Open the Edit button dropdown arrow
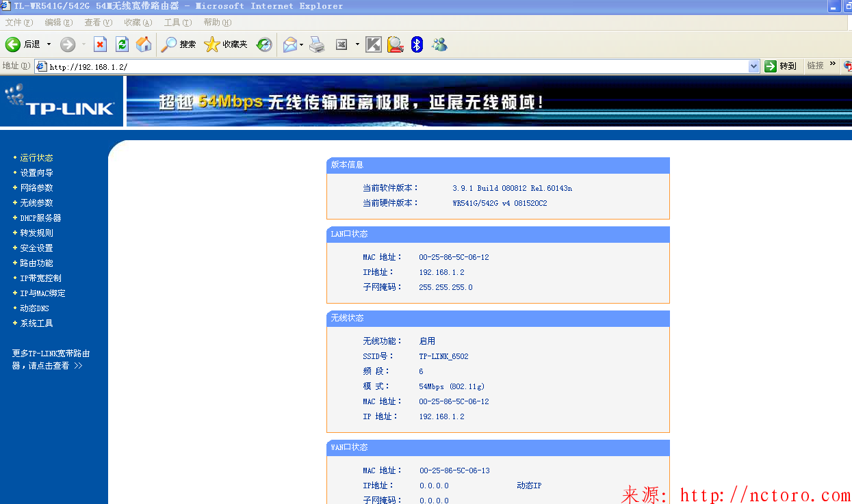 click(357, 44)
